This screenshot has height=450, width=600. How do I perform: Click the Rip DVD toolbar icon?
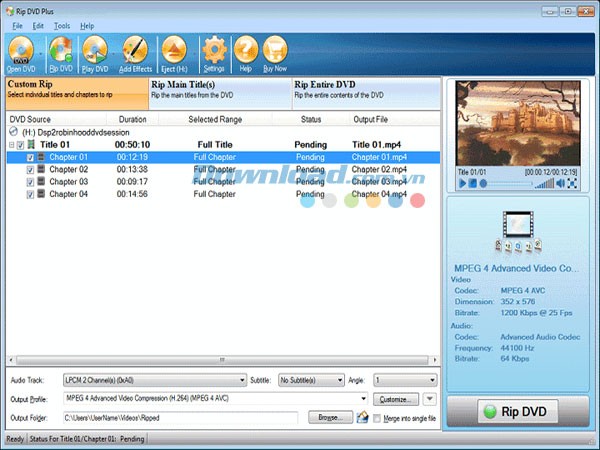[60, 50]
